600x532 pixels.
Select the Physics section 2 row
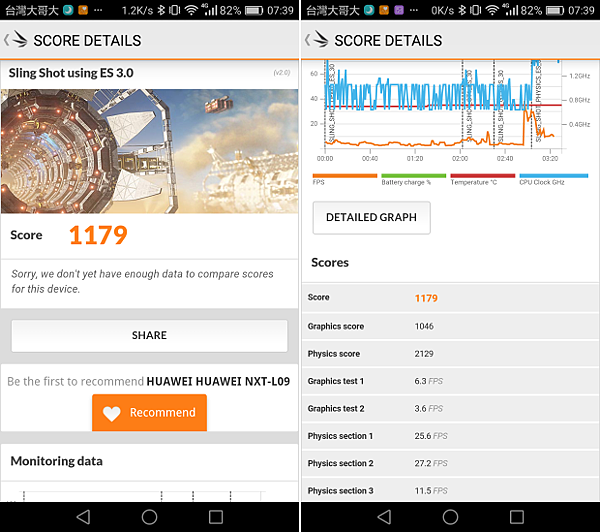pyautogui.click(x=450, y=463)
